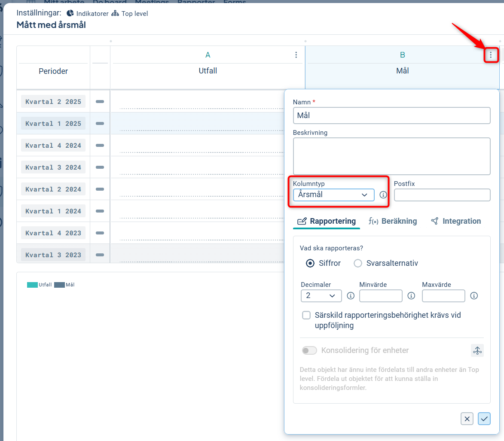
Task: Click the Utfall legend color swatch
Action: coord(32,285)
